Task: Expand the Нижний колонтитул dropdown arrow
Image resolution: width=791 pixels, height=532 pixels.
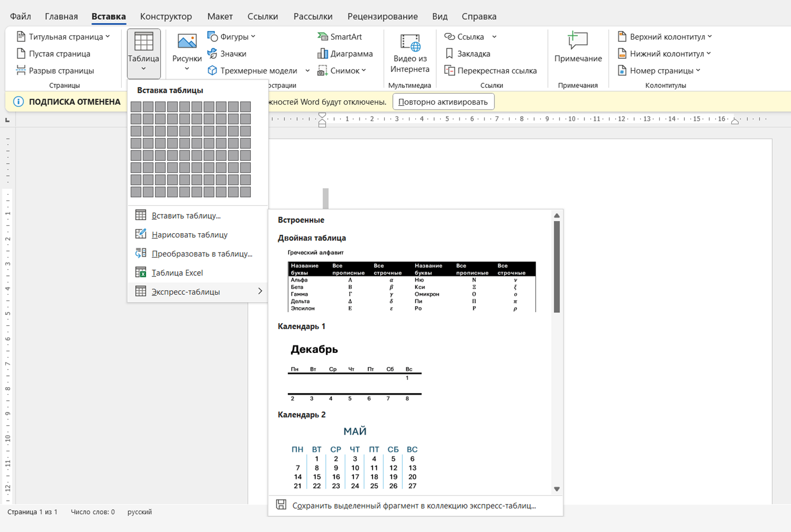Action: pyautogui.click(x=708, y=54)
